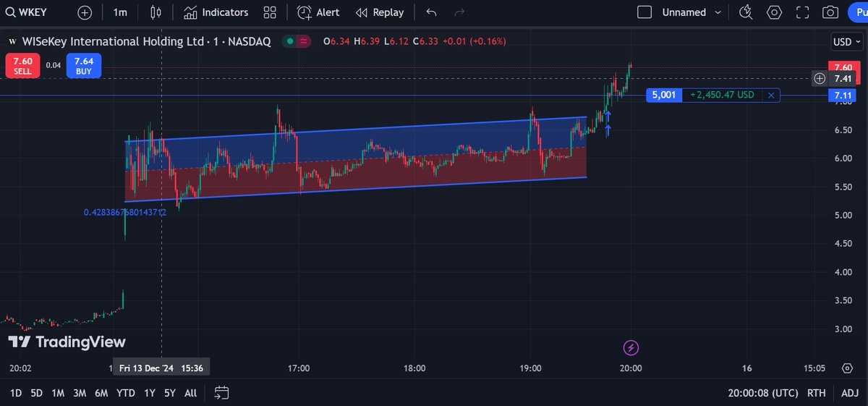
Task: Open the Go to date calendar icon
Action: point(221,393)
